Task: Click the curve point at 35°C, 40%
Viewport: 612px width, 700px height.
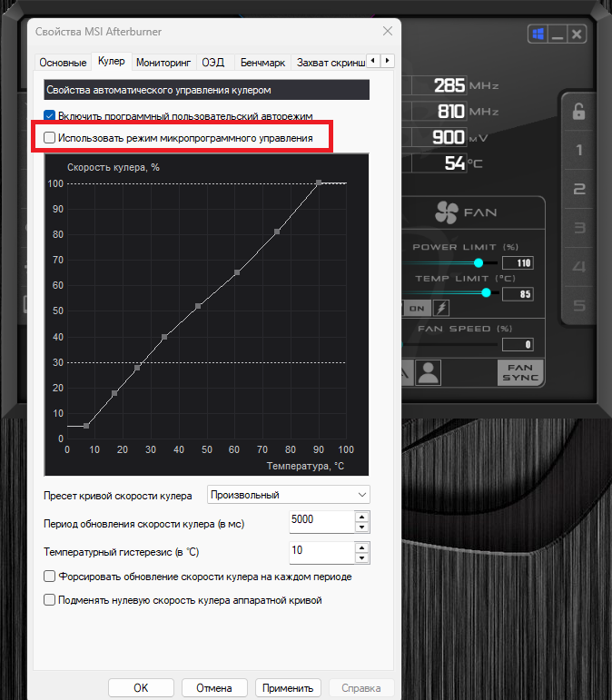Action: tap(164, 337)
